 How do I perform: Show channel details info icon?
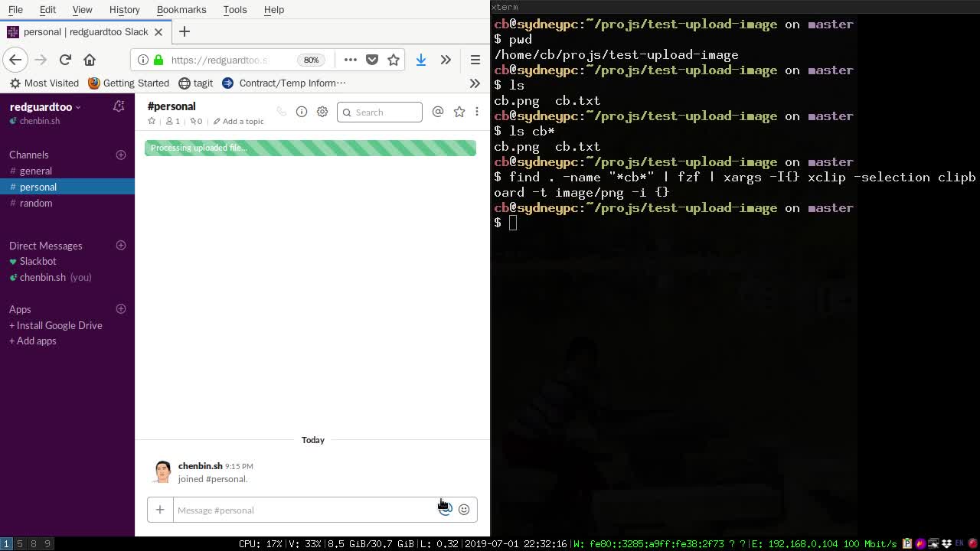point(302,112)
